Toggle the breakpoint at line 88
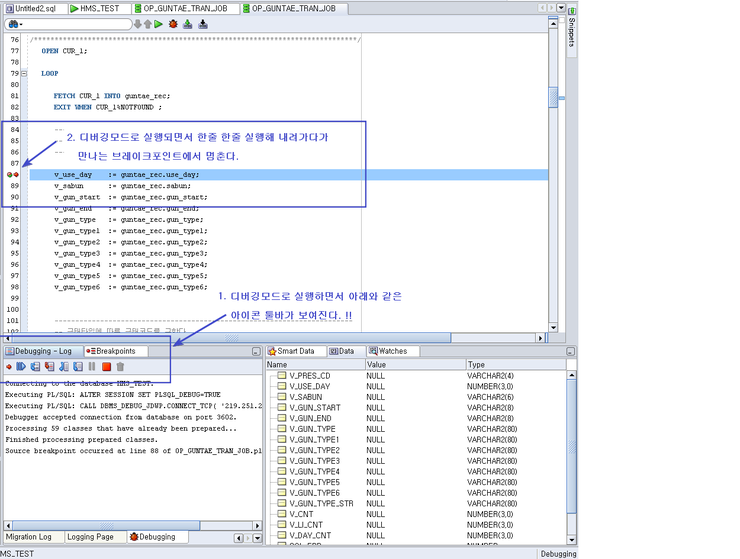 coord(12,175)
